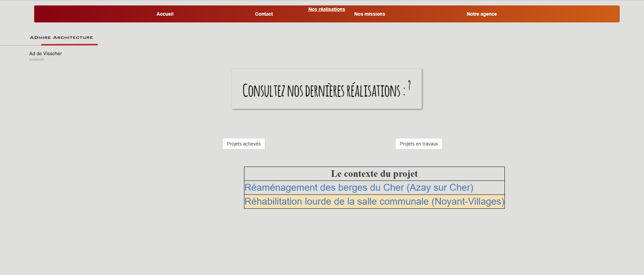Go to the Contact page
The height and width of the screenshot is (275, 644).
pyautogui.click(x=264, y=14)
